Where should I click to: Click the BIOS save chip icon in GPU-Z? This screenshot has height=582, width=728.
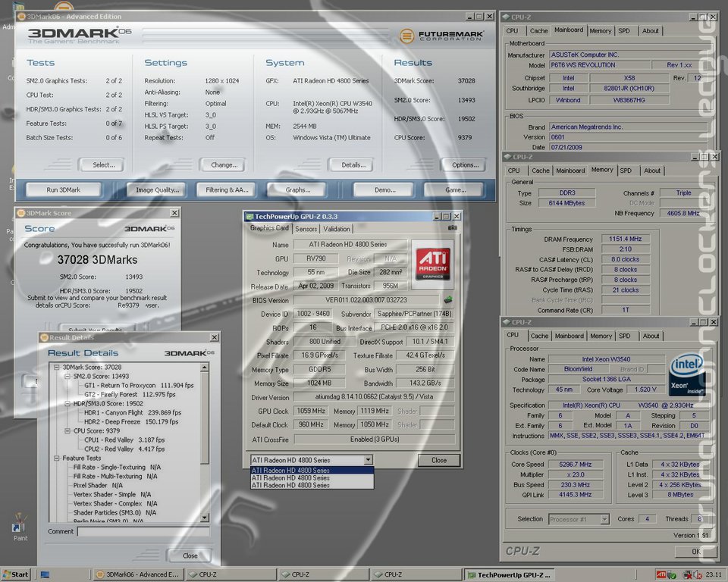click(x=448, y=300)
